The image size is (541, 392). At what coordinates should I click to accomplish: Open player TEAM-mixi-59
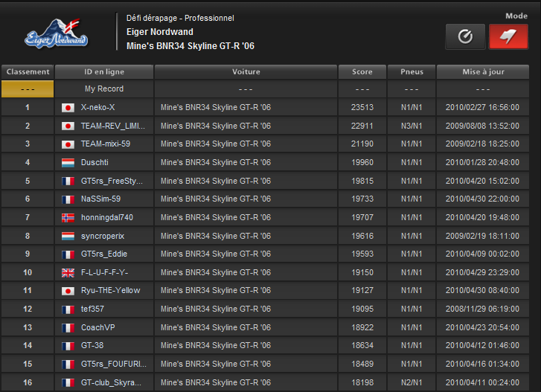point(105,144)
